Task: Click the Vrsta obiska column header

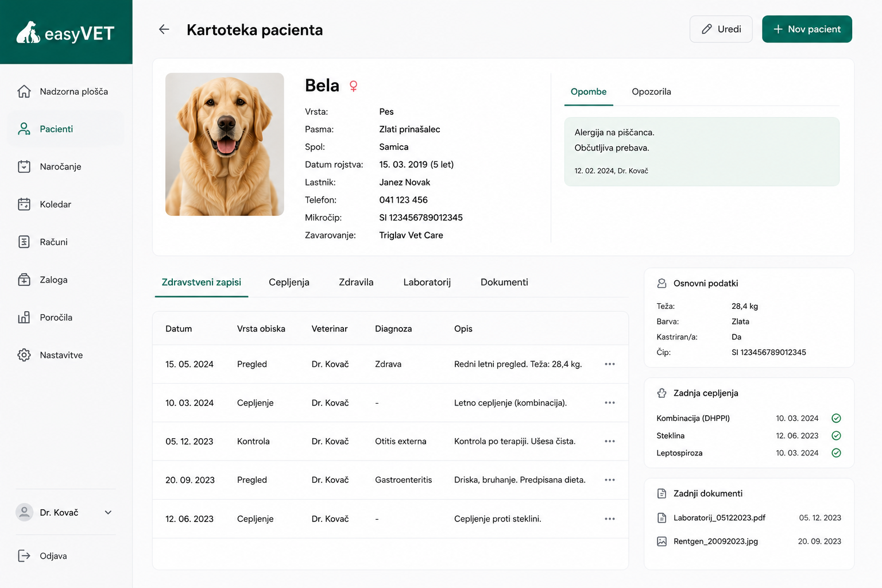Action: pyautogui.click(x=261, y=329)
